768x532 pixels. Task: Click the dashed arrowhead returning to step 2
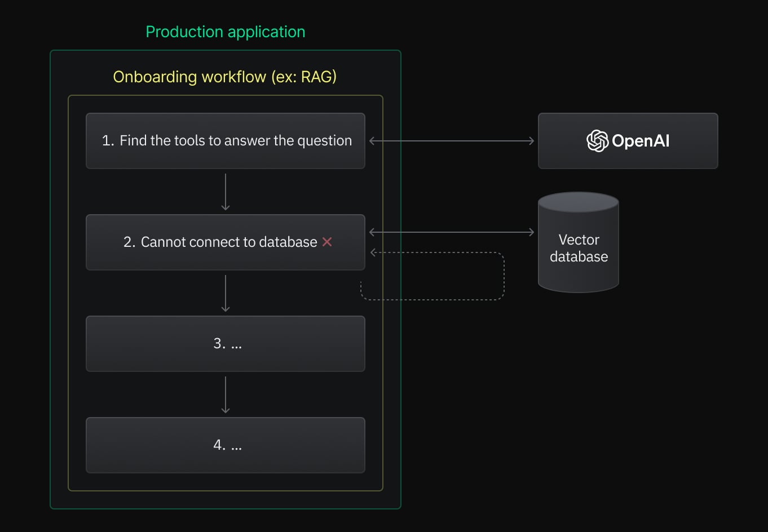point(373,252)
